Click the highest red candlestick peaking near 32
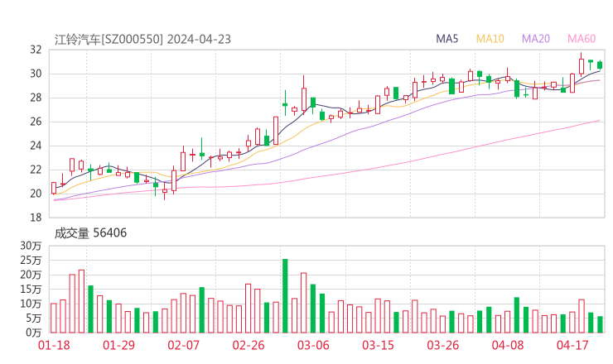The image size is (613, 364). (x=582, y=65)
